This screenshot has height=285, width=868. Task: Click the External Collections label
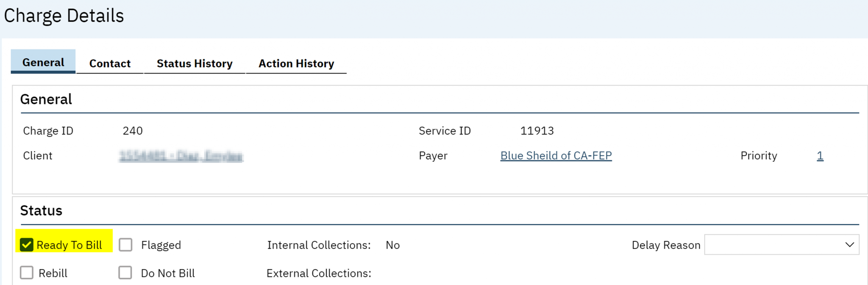click(x=319, y=273)
